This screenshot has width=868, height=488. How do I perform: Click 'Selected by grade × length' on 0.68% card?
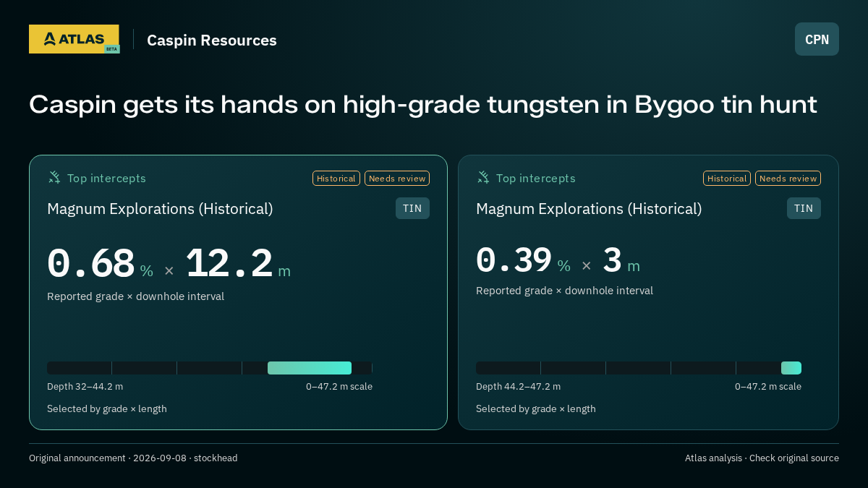click(107, 409)
